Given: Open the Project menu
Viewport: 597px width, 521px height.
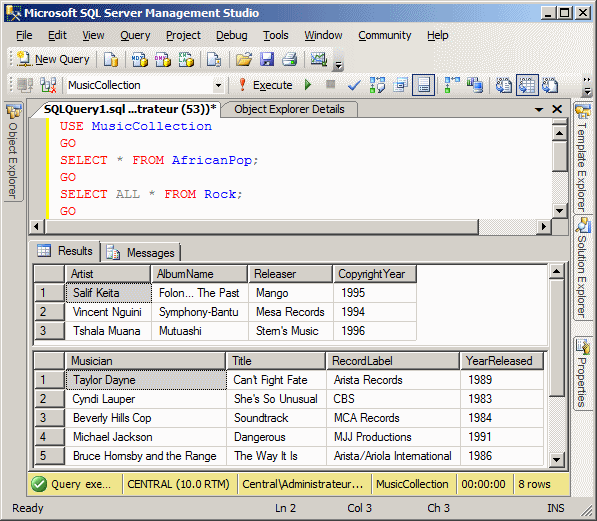Looking at the screenshot, I should [x=183, y=35].
